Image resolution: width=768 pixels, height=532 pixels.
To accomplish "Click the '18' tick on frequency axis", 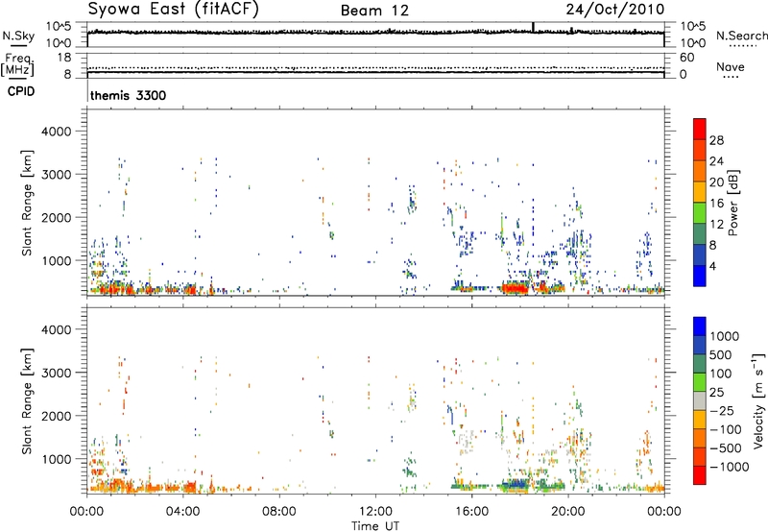I will 64,58.
